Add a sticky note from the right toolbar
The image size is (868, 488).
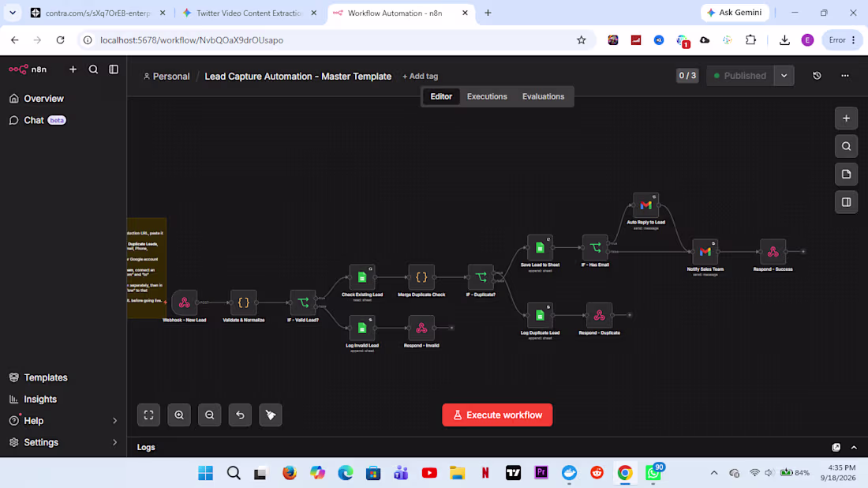847,174
